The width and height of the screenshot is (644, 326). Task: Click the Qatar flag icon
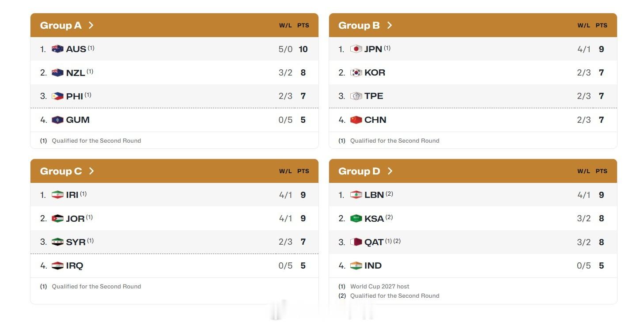[356, 242]
